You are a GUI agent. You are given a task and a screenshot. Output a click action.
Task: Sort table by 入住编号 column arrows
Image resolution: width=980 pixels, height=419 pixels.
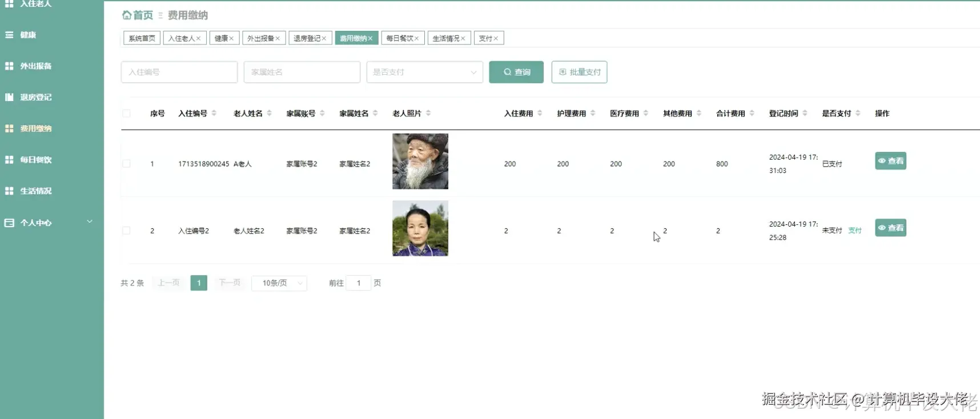click(214, 113)
